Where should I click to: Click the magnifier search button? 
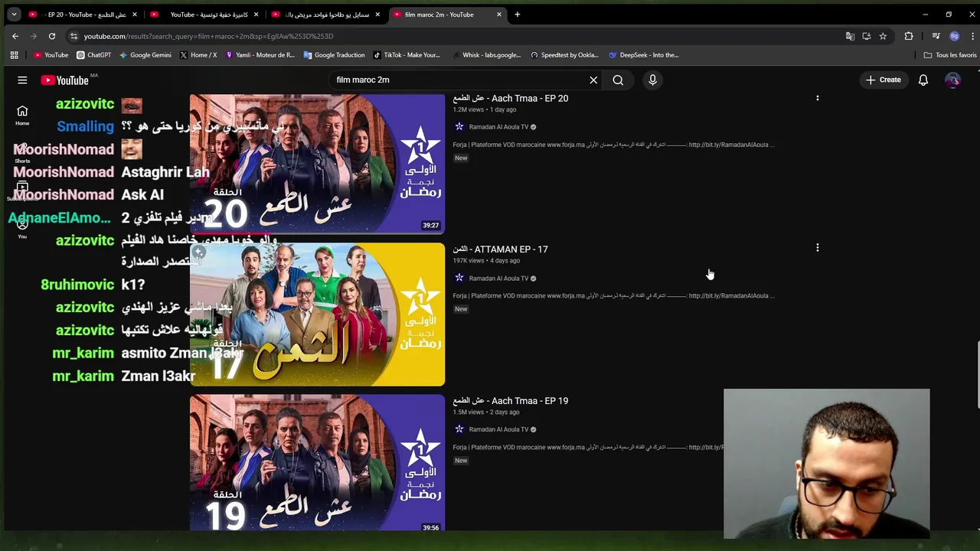[618, 80]
